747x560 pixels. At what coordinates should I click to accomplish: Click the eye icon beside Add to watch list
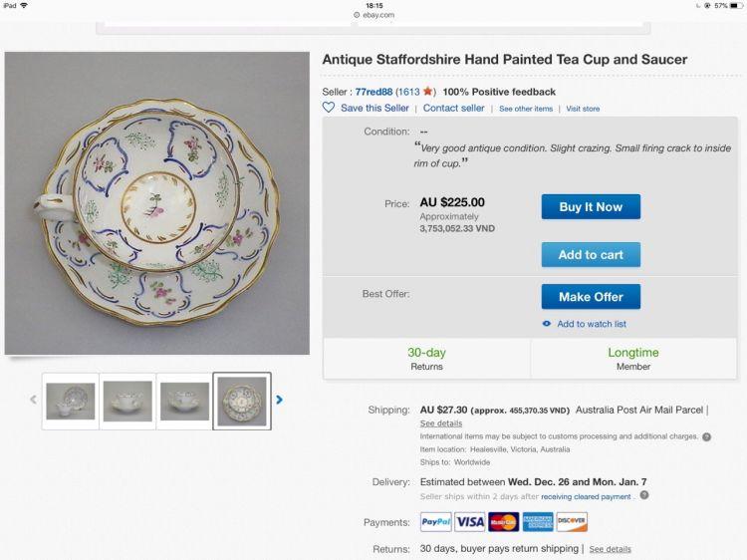tap(547, 324)
